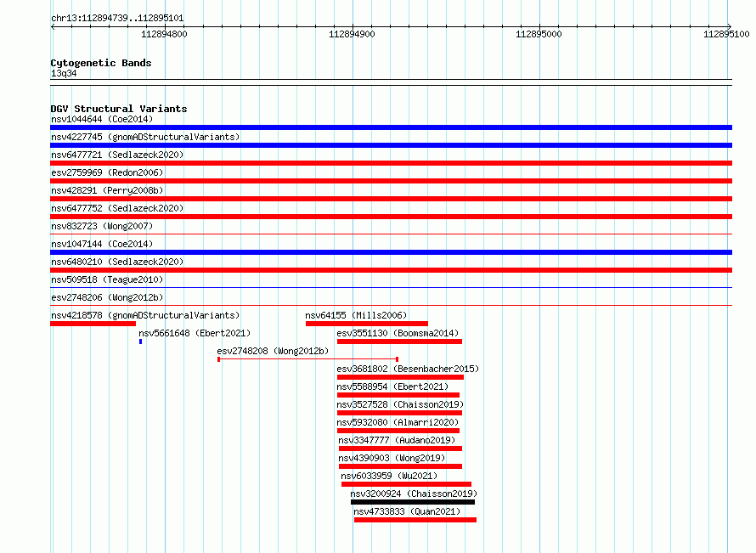The image size is (756, 553).
Task: Click the right arrow of the ruler
Action: [x=729, y=26]
